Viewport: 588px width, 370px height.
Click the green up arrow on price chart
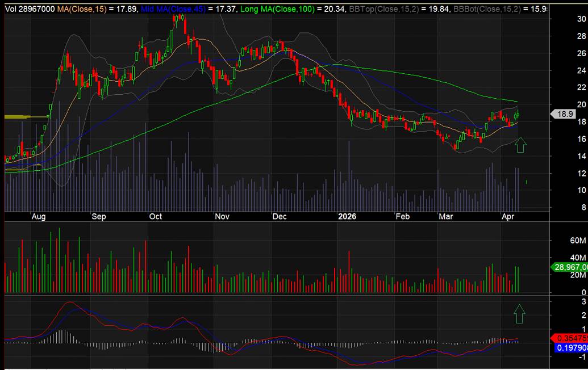(520, 145)
